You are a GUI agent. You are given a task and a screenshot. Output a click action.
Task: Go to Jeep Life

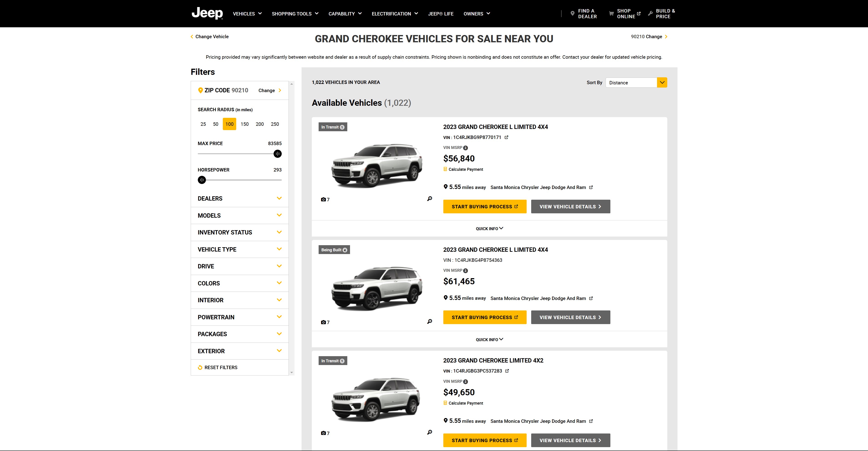coord(441,14)
